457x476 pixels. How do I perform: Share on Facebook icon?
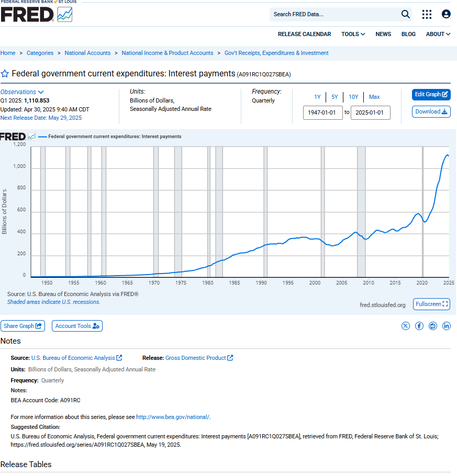coord(419,326)
